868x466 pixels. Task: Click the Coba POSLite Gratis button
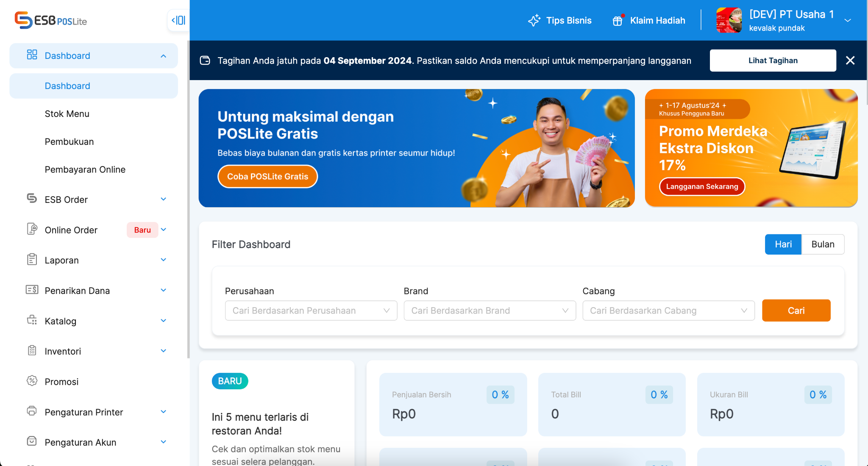click(x=267, y=177)
